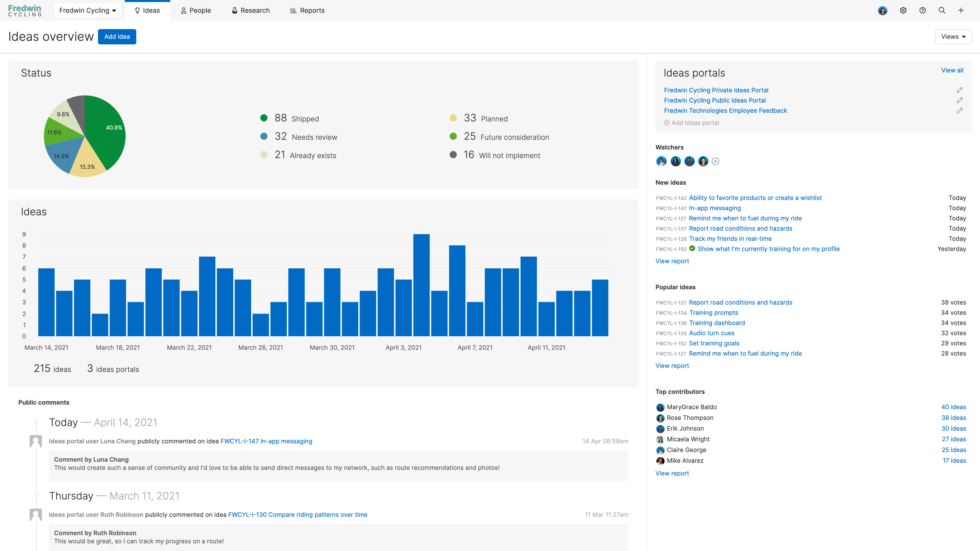Open the Views dropdown
The height and width of the screenshot is (551, 980).
(953, 36)
